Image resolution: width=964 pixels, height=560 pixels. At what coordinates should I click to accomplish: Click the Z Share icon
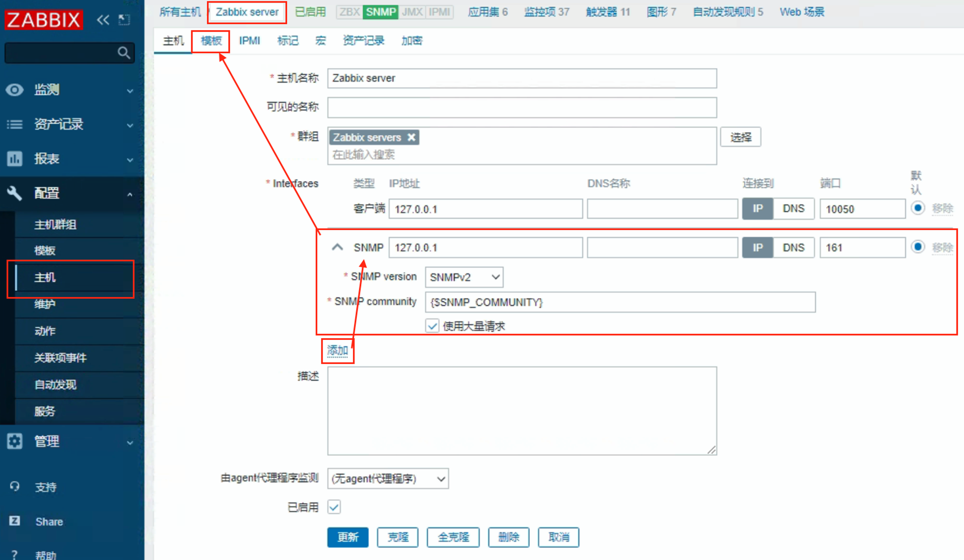click(15, 521)
